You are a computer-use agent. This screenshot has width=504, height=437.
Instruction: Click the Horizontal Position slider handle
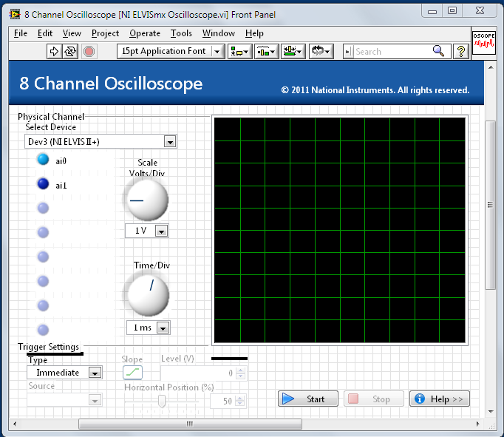coord(162,401)
